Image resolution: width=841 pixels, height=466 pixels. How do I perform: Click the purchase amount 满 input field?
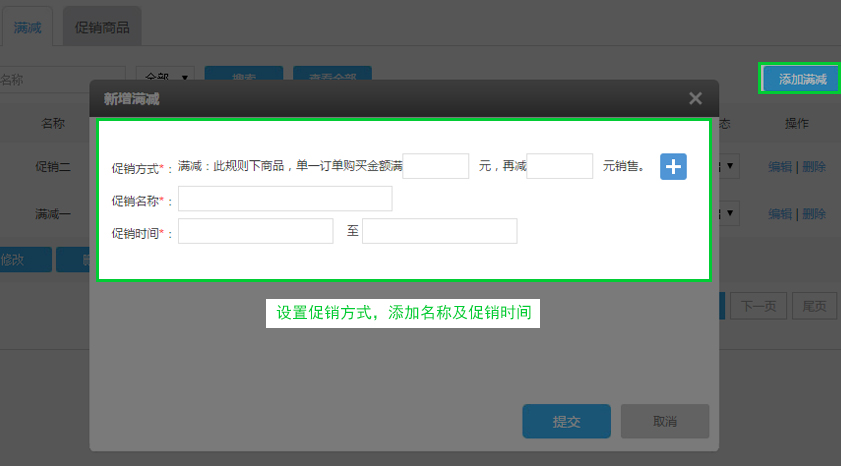click(436, 166)
